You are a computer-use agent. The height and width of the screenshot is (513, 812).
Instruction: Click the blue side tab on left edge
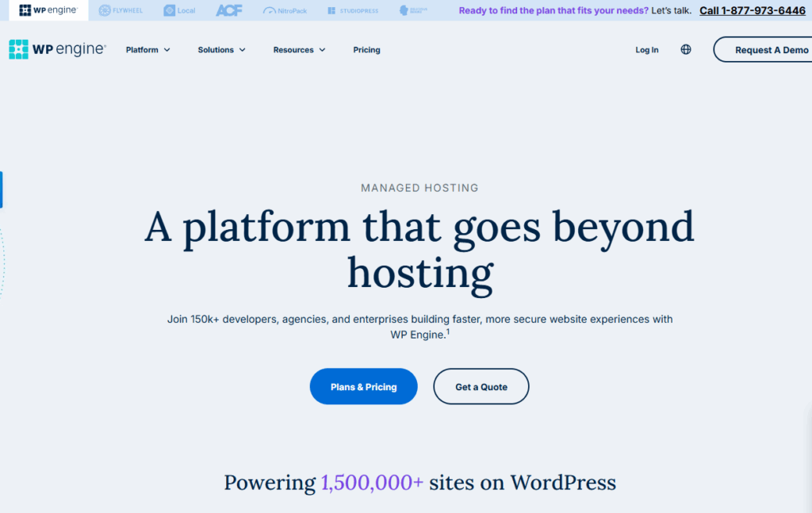click(x=2, y=190)
